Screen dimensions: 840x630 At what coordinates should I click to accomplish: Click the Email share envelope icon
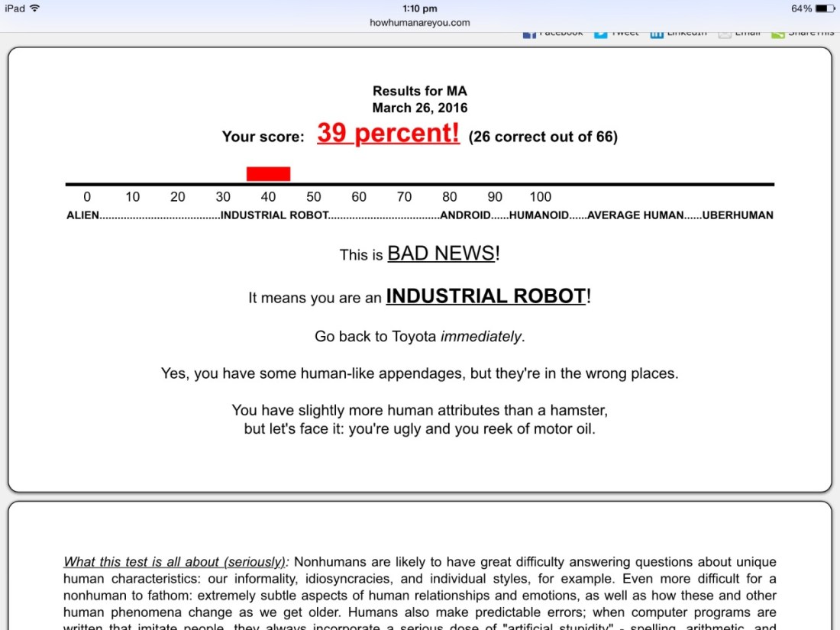pos(724,34)
